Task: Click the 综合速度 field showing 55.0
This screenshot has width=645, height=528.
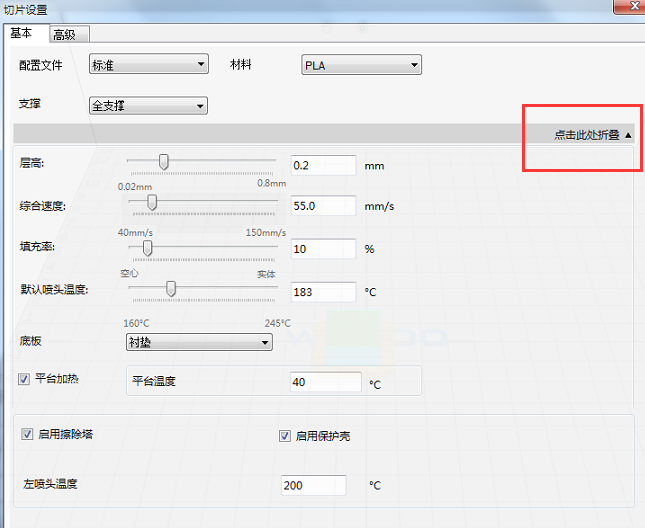Action: pyautogui.click(x=323, y=206)
